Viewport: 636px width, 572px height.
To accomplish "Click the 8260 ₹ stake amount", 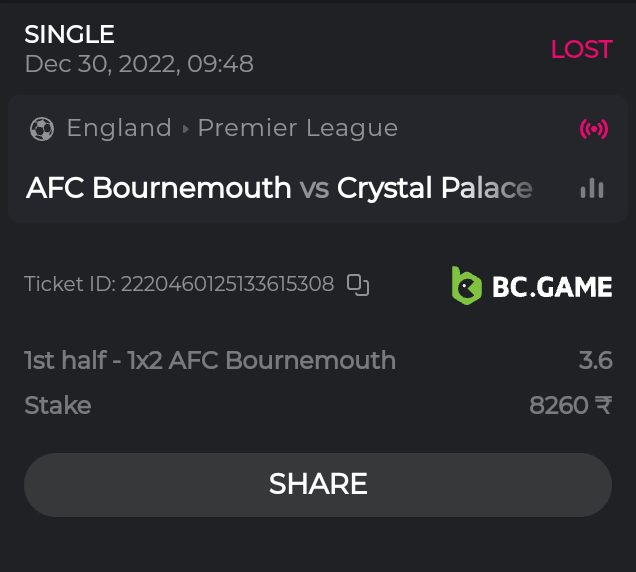I will click(570, 405).
